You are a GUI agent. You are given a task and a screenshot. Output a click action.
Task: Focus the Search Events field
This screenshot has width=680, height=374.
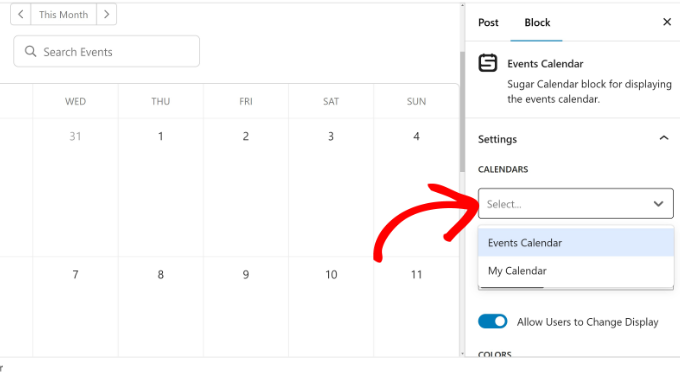107,51
